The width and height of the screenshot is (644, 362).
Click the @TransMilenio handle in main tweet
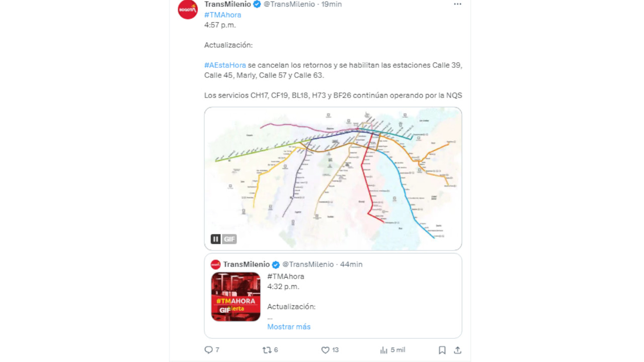(x=289, y=5)
